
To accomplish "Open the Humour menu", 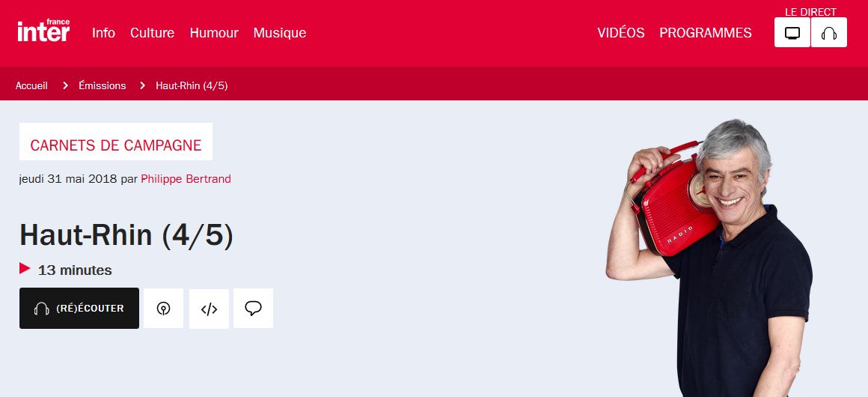I will pos(214,33).
